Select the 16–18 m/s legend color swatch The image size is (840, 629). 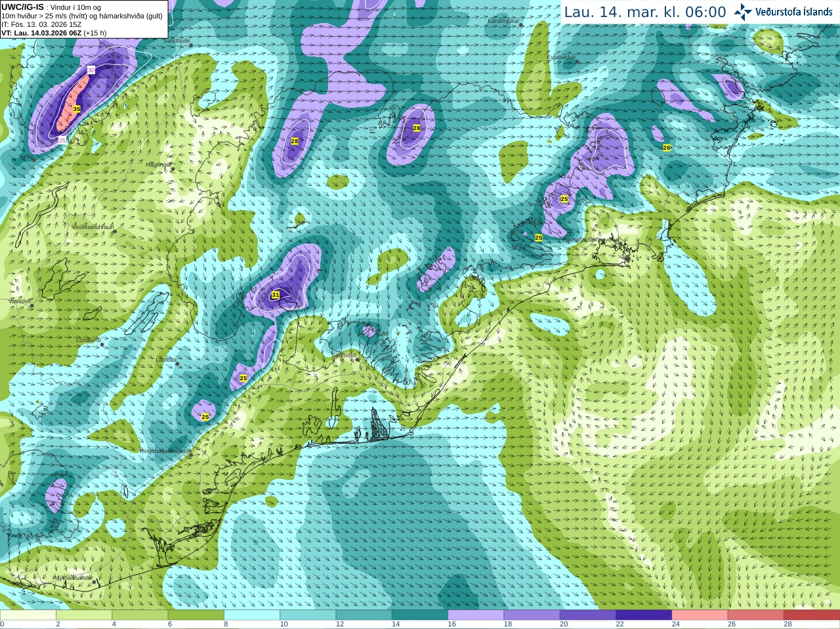point(476,615)
